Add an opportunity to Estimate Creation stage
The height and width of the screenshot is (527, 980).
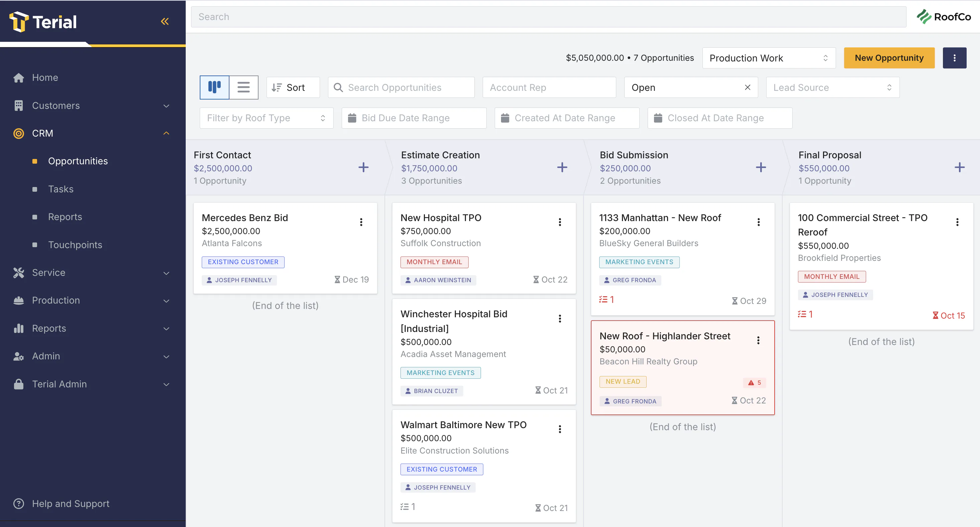click(x=562, y=167)
